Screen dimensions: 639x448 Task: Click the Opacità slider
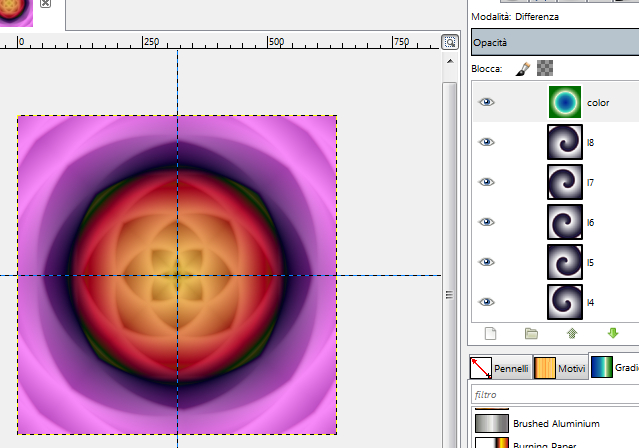(555, 42)
